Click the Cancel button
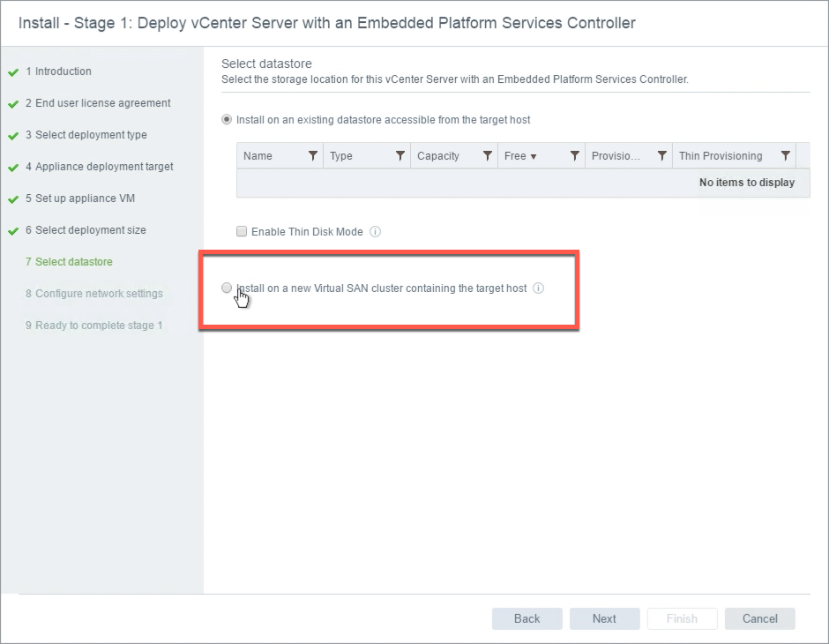The width and height of the screenshot is (829, 644). [759, 618]
